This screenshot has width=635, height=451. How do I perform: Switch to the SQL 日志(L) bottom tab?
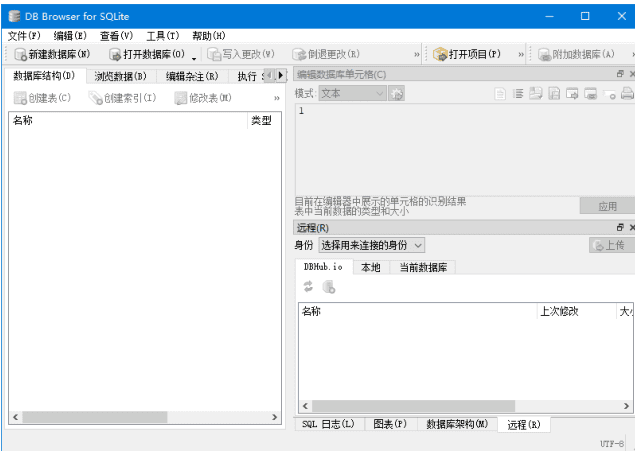[328, 424]
